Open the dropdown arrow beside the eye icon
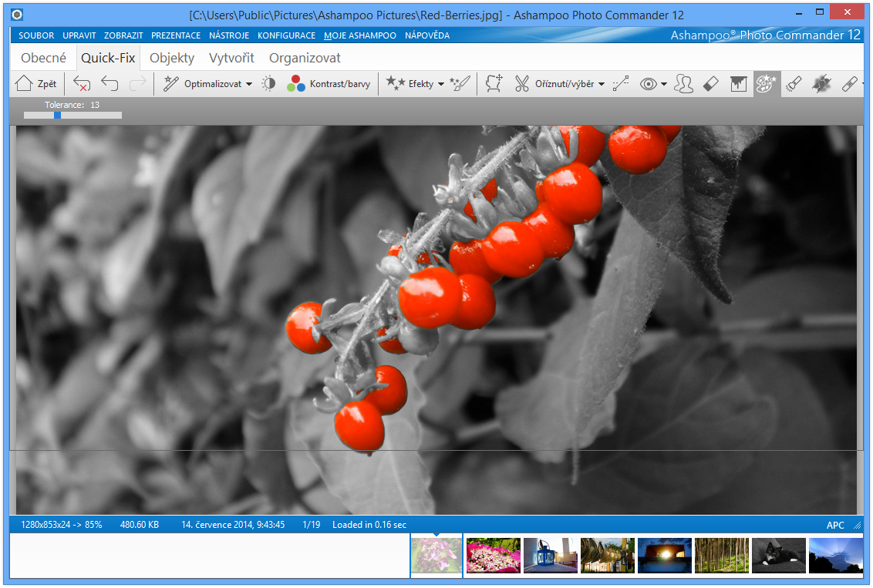Image resolution: width=873 pixels, height=588 pixels. (x=664, y=84)
